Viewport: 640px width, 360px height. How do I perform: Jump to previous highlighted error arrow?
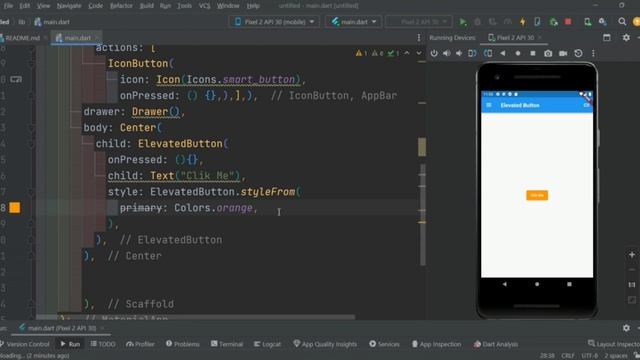(407, 53)
